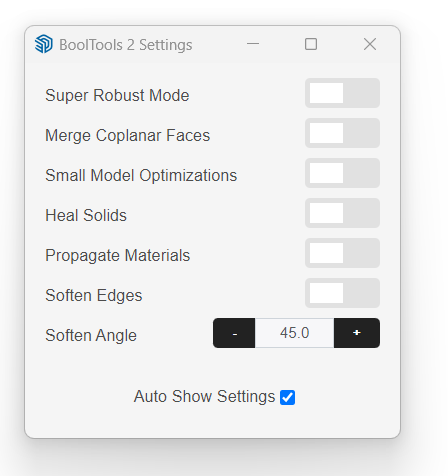The image size is (448, 476).
Task: Decrease the Soften Angle with minus button
Action: tap(234, 333)
